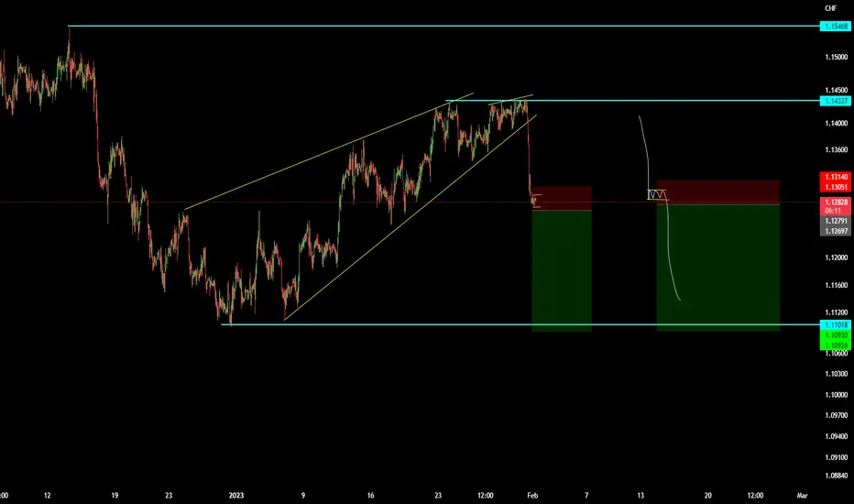Image resolution: width=854 pixels, height=504 pixels.
Task: Select the white projected price path drawing
Action: [669, 246]
